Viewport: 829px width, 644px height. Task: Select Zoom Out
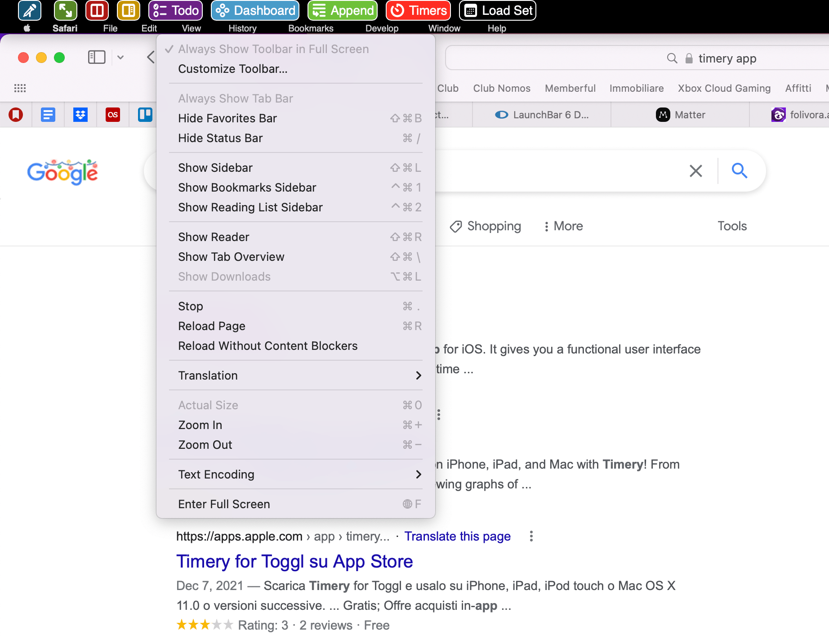pos(296,445)
